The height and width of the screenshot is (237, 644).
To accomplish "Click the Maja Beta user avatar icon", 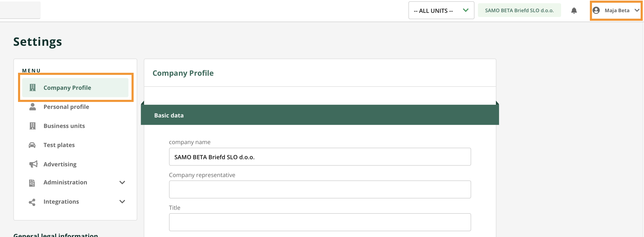I will click(596, 10).
